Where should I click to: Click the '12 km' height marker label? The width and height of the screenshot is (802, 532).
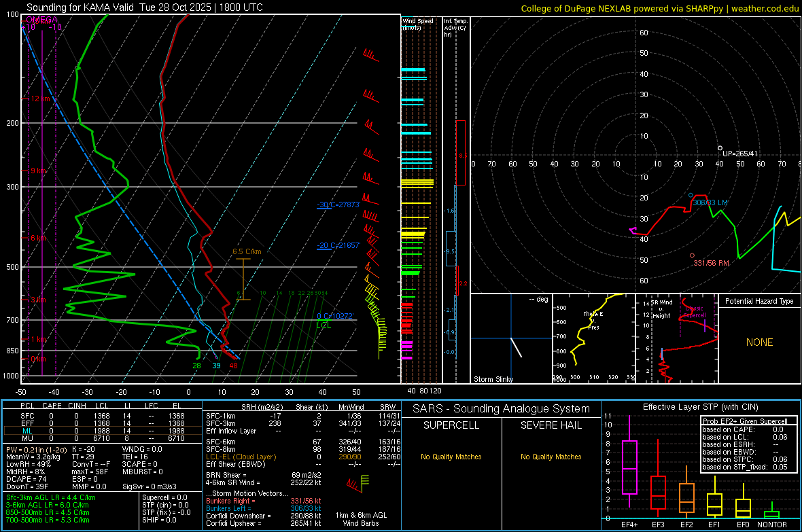pos(40,99)
